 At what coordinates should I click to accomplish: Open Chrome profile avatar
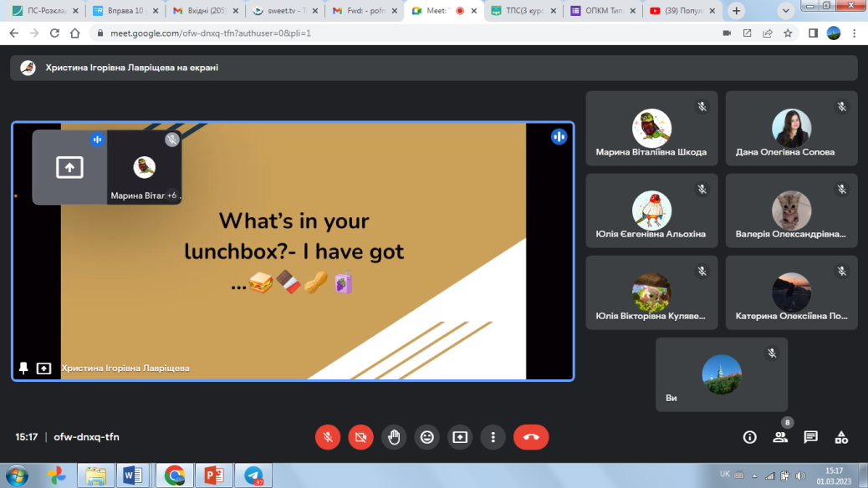[834, 33]
